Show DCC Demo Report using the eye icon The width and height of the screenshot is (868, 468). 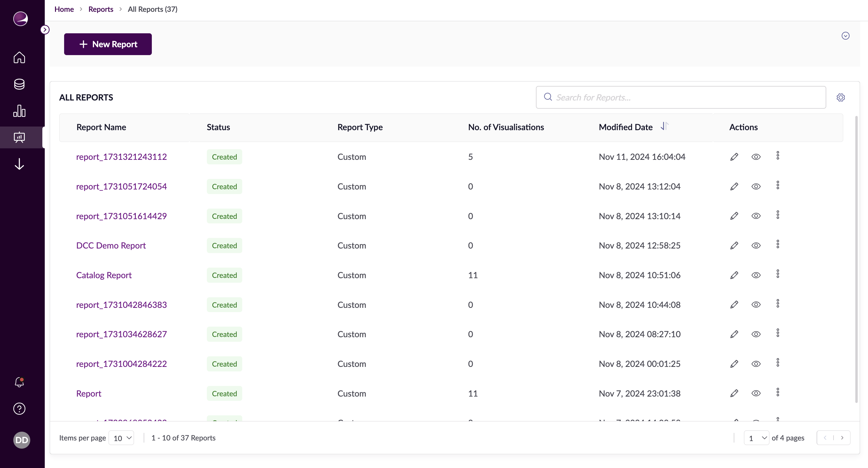(756, 245)
